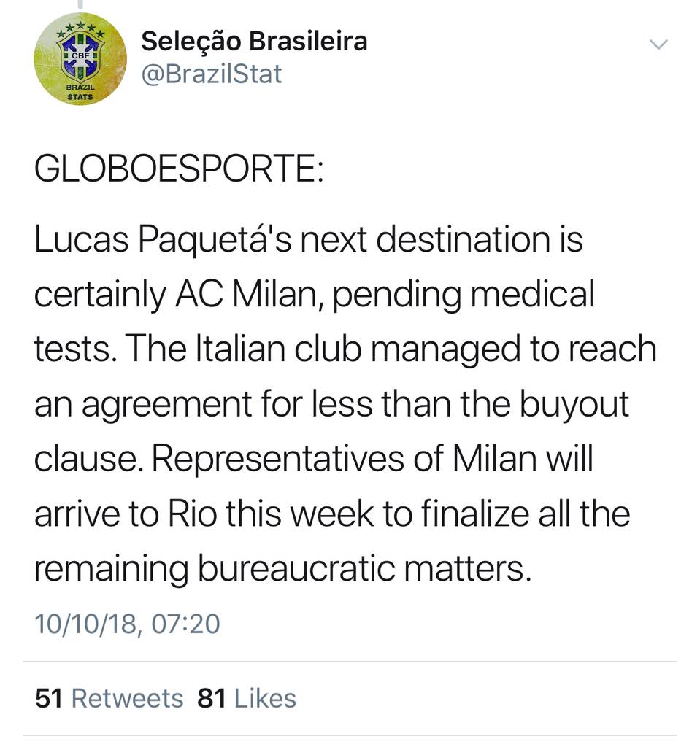Open the 10/10/18, 07:20 timestamp
700x747 pixels.
click(x=127, y=624)
